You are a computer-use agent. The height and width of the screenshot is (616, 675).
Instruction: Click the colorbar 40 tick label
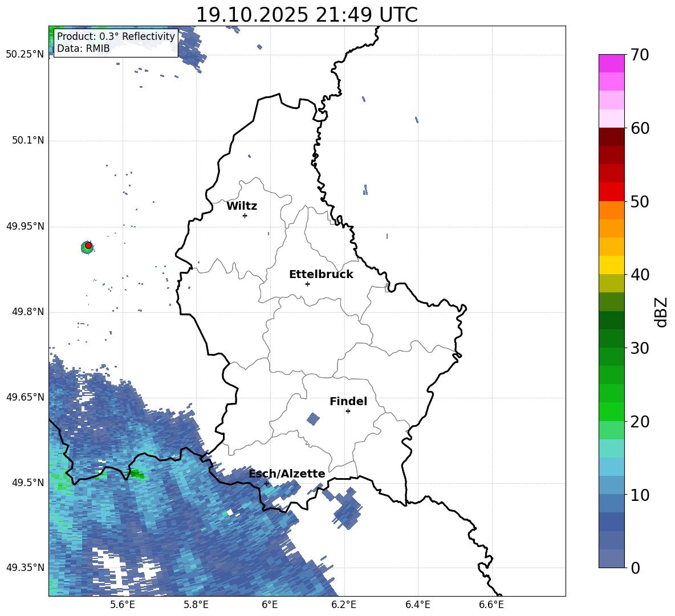[x=640, y=275]
